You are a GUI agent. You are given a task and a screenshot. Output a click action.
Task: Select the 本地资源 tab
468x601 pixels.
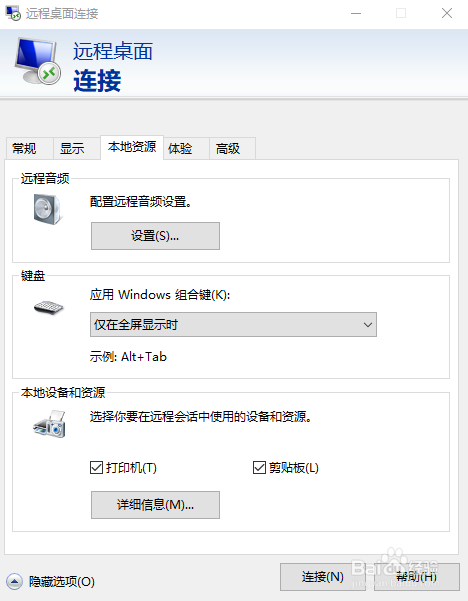tap(132, 147)
